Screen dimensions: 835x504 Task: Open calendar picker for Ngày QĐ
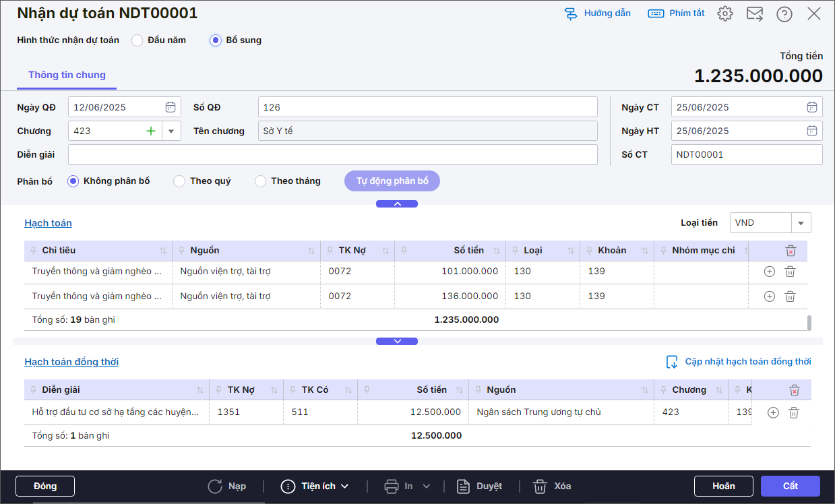click(x=171, y=107)
